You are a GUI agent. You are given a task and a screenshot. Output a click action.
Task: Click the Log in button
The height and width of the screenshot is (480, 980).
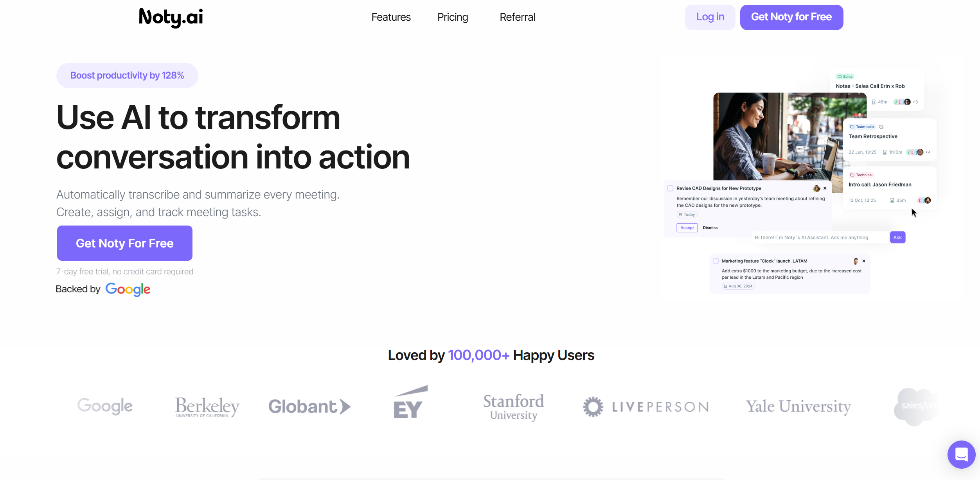pyautogui.click(x=710, y=17)
